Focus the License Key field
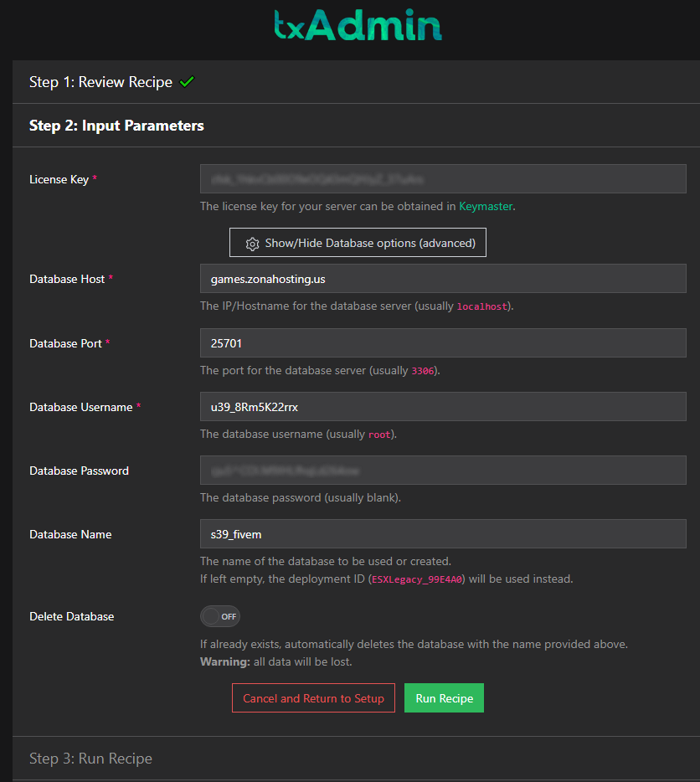The image size is (700, 782). point(443,179)
